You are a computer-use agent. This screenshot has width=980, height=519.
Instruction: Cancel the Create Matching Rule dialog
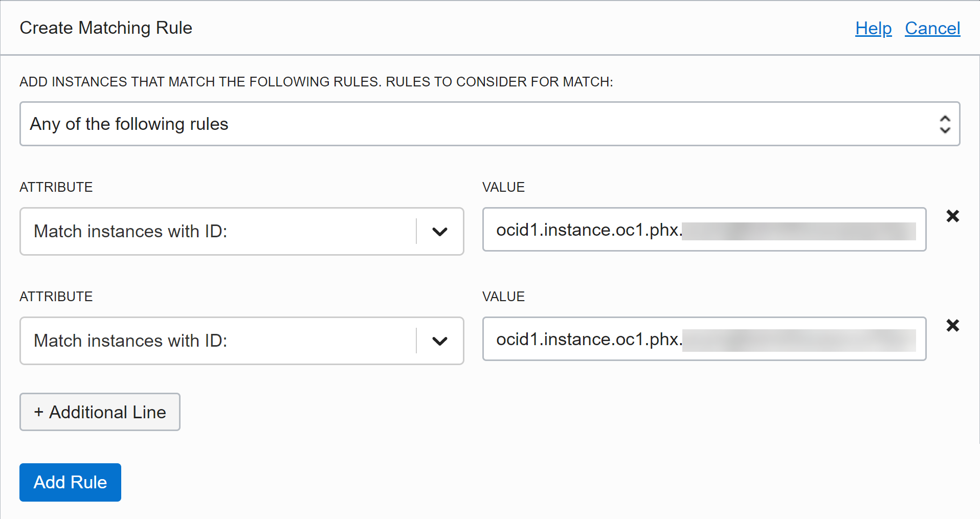(x=932, y=29)
